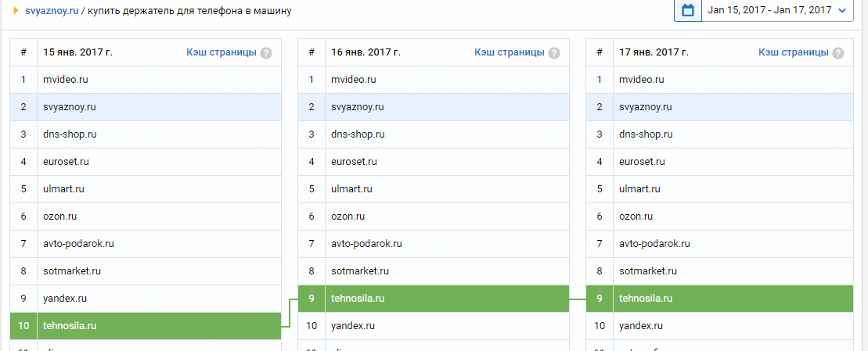Screen dimensions: 868x351
Task: Select sotmarket.ru in the 15 янв. column
Action: click(x=72, y=271)
